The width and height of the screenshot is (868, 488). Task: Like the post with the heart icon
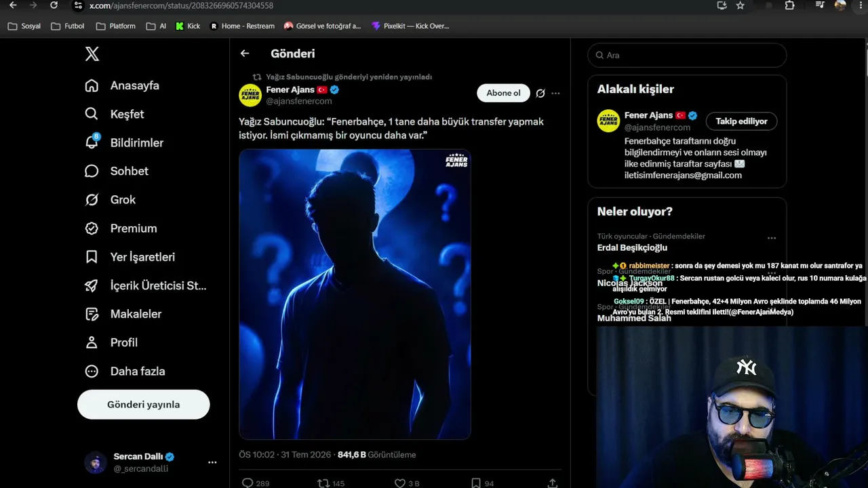400,483
